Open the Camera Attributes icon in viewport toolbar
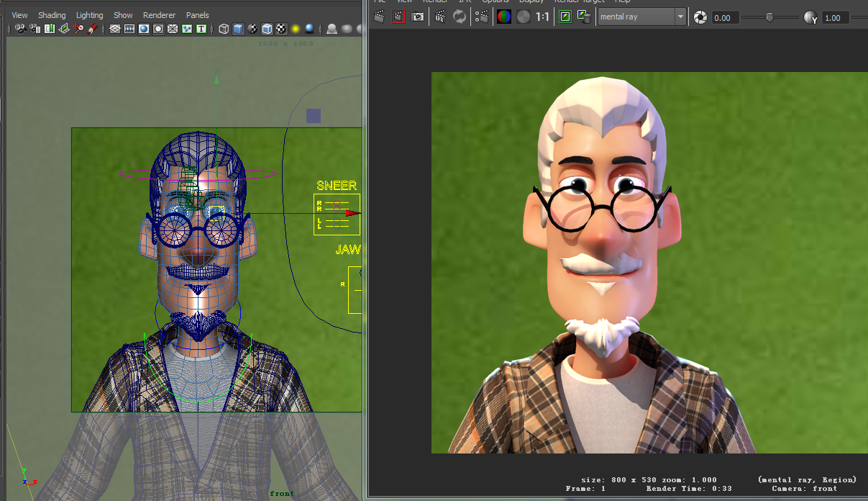The image size is (868, 501). [x=35, y=29]
